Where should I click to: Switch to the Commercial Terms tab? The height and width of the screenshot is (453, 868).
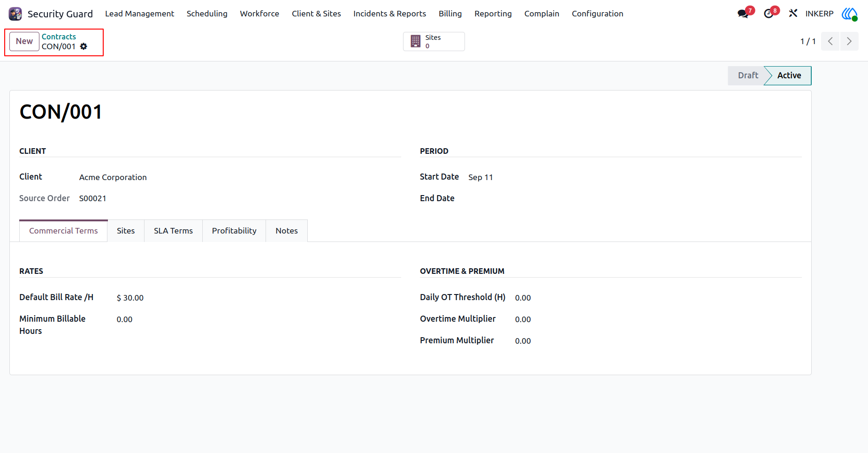point(63,231)
